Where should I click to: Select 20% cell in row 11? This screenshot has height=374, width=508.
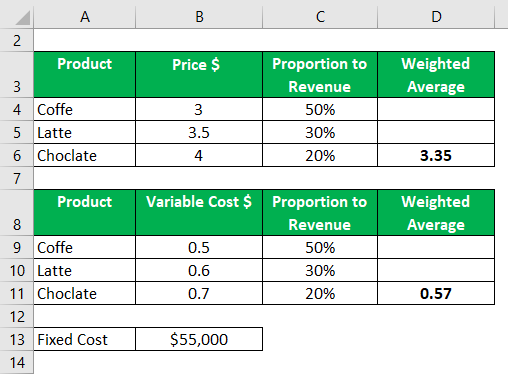tap(320, 293)
